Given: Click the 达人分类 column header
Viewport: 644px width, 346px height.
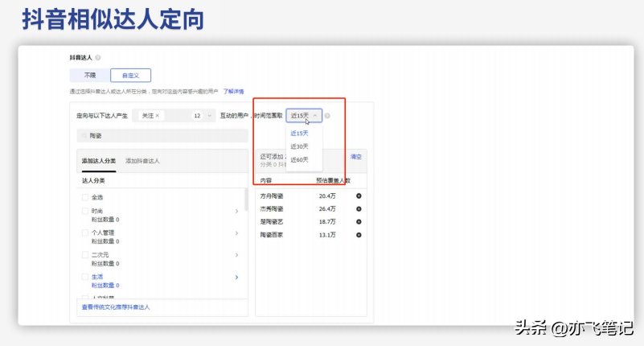Looking at the screenshot, I should coord(93,180).
